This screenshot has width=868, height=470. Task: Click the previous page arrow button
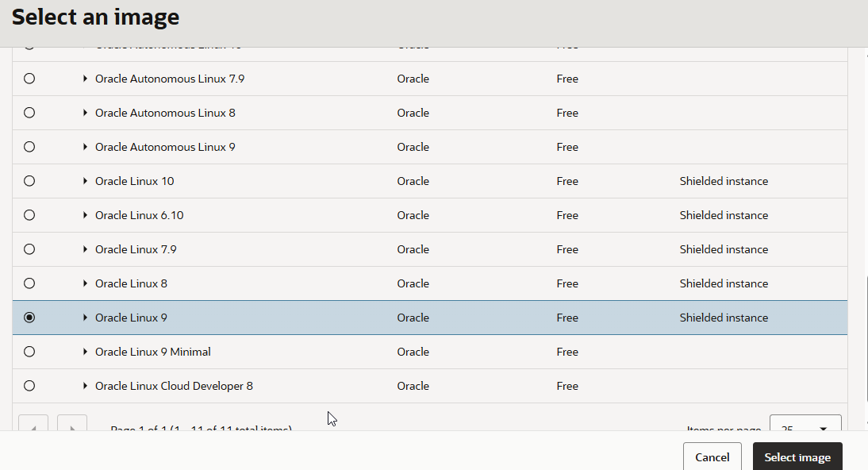(x=33, y=423)
